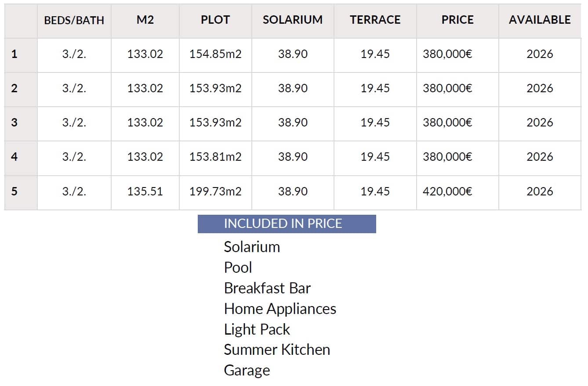Click the SOLARIUM column header
This screenshot has width=588, height=386.
point(292,20)
